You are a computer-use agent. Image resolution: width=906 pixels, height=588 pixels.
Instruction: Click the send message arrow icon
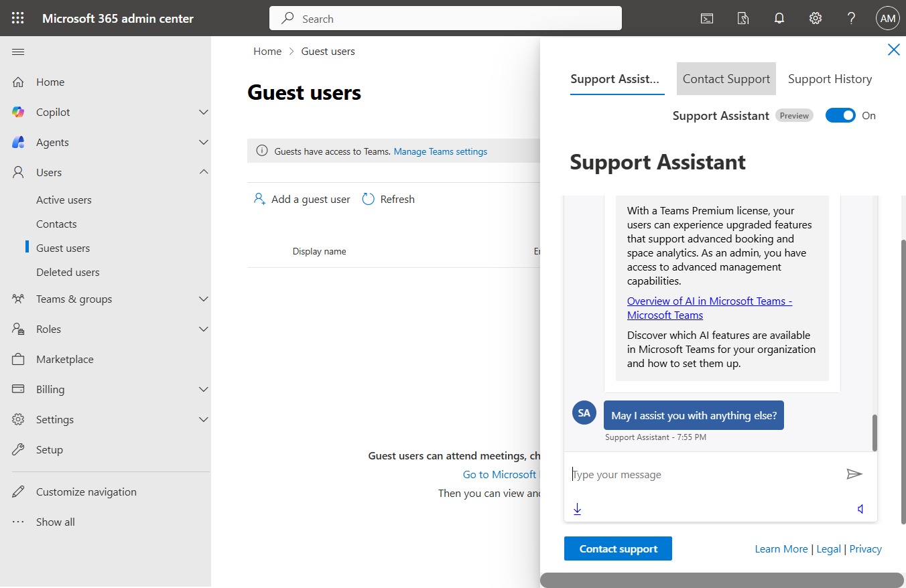(x=854, y=474)
